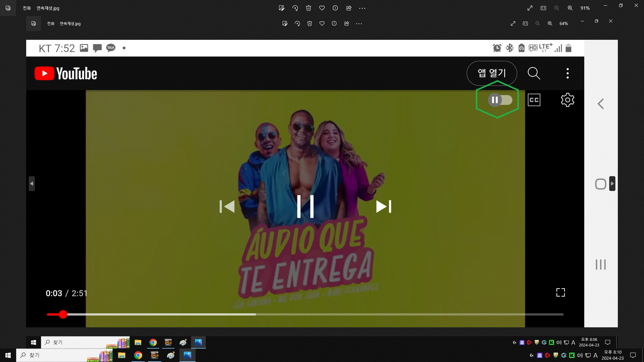This screenshot has height=362, width=644.
Task: Zoom out using magnifier beside 91%
Action: 557,8
